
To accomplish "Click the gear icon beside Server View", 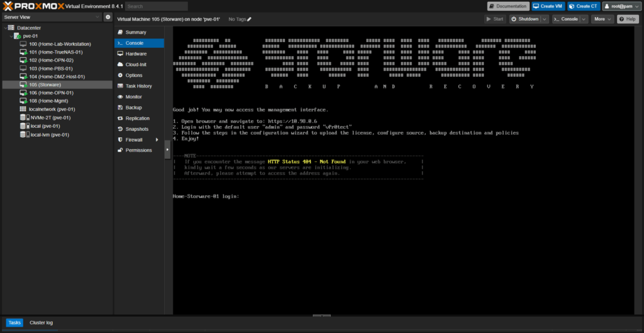I will 108,17.
